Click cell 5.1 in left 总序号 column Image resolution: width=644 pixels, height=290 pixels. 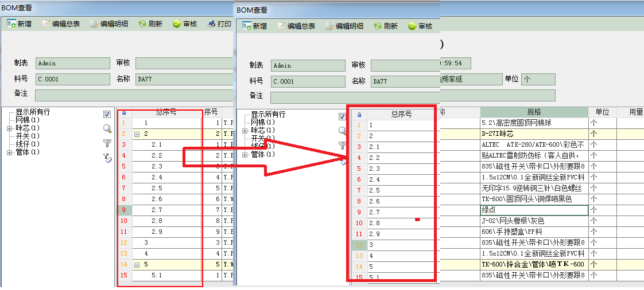tap(167, 276)
